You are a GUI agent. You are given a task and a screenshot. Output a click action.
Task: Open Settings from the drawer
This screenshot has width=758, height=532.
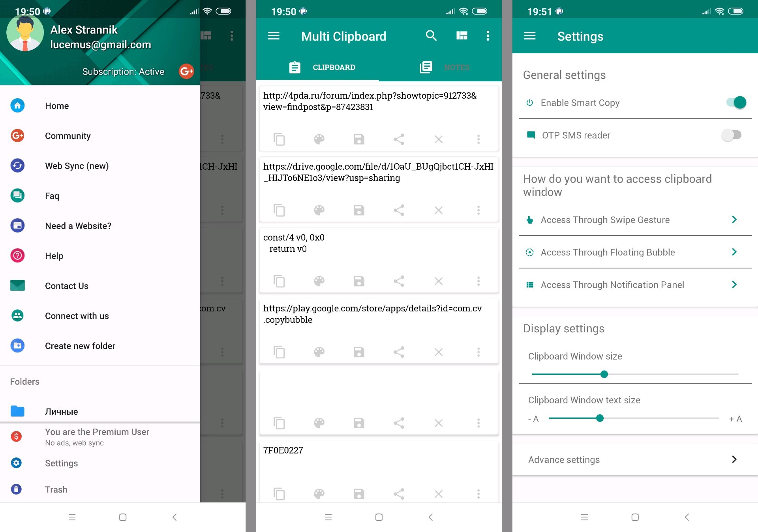[100, 463]
